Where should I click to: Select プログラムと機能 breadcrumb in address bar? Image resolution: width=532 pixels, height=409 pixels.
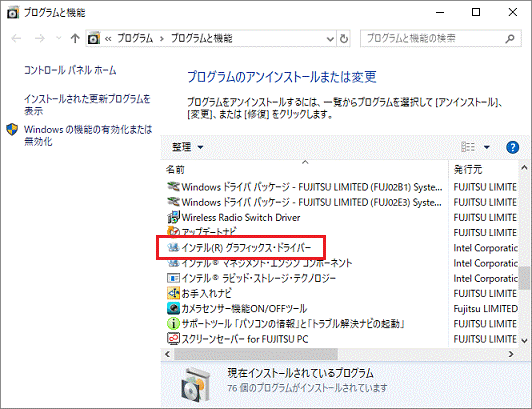tap(202, 38)
